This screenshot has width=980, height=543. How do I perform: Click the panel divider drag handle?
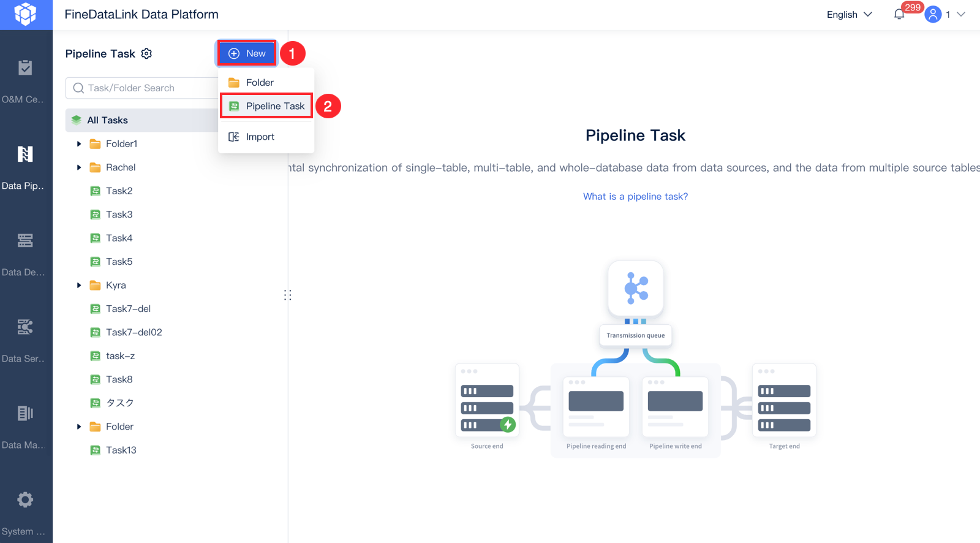click(288, 295)
